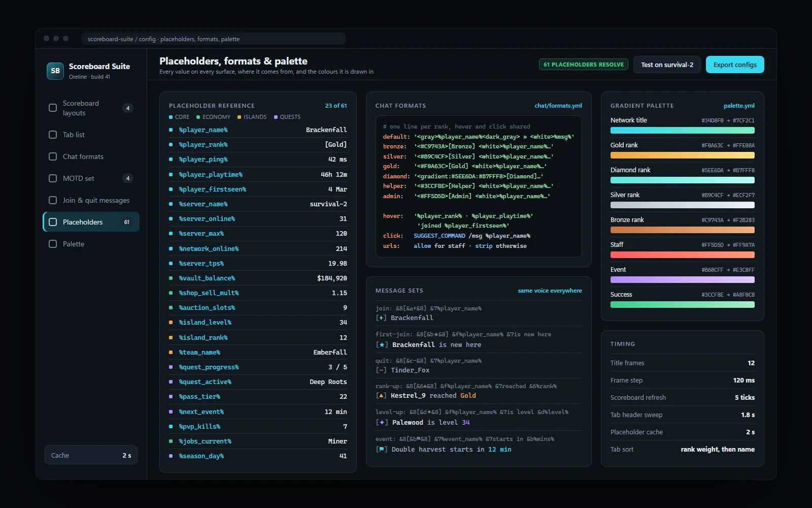Click the Deep Roots value
The image size is (812, 508).
coord(328,382)
